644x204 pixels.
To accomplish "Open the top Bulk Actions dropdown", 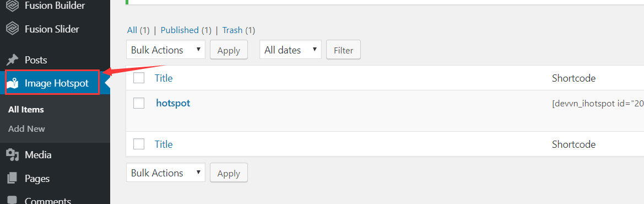I will [166, 50].
